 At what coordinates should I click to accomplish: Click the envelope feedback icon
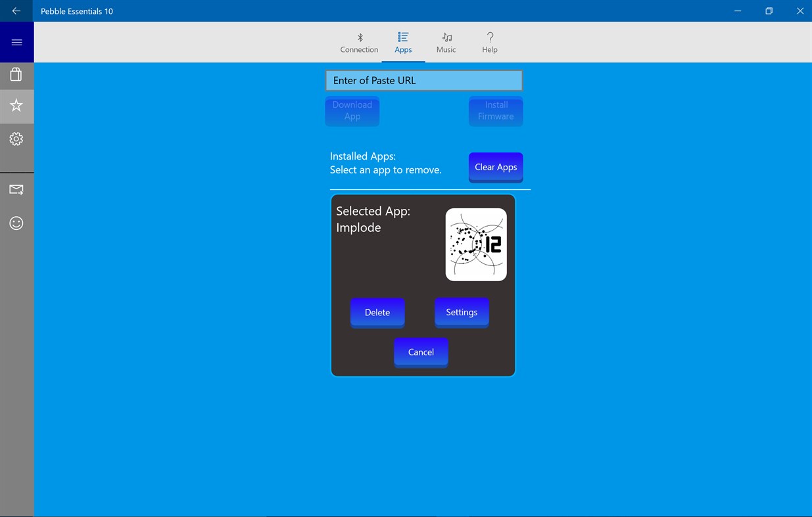click(16, 189)
